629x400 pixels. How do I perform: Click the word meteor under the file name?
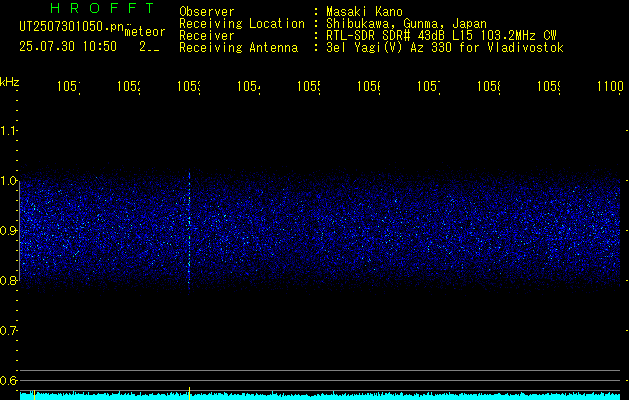(x=145, y=32)
